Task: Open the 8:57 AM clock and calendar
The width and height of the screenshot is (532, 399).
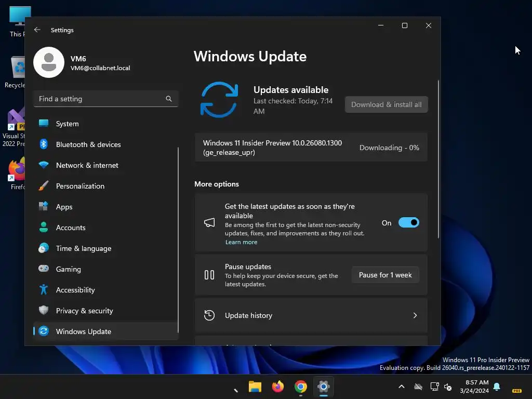Action: 474,387
